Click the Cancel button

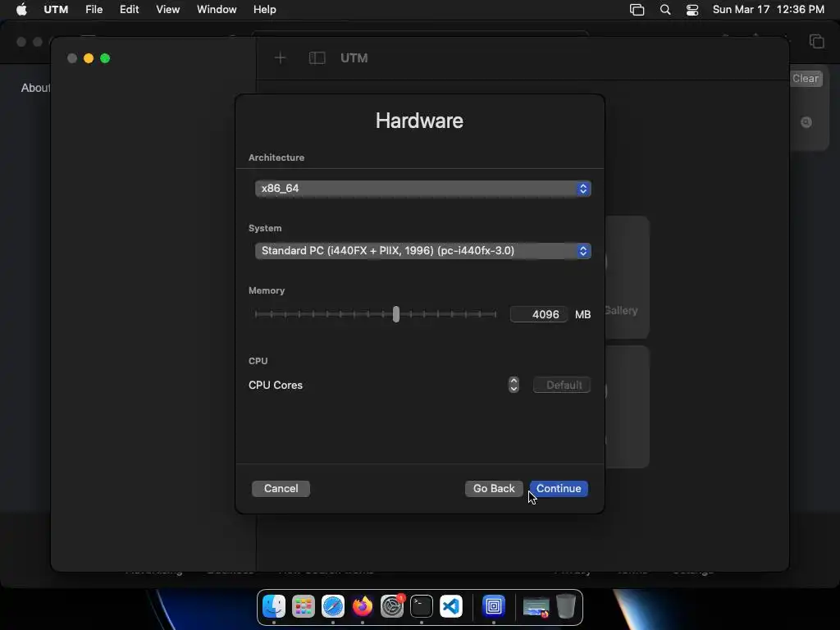(281, 489)
